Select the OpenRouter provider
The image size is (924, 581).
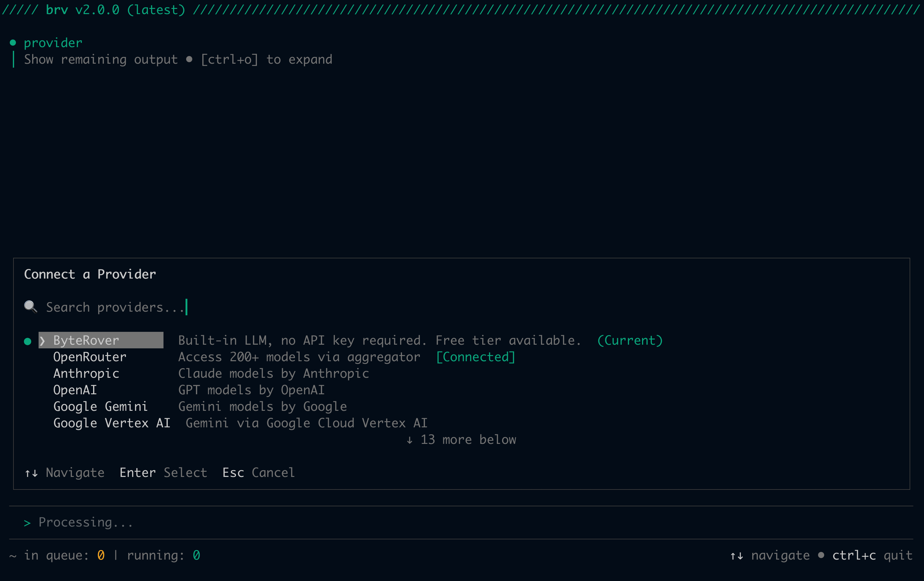point(90,357)
